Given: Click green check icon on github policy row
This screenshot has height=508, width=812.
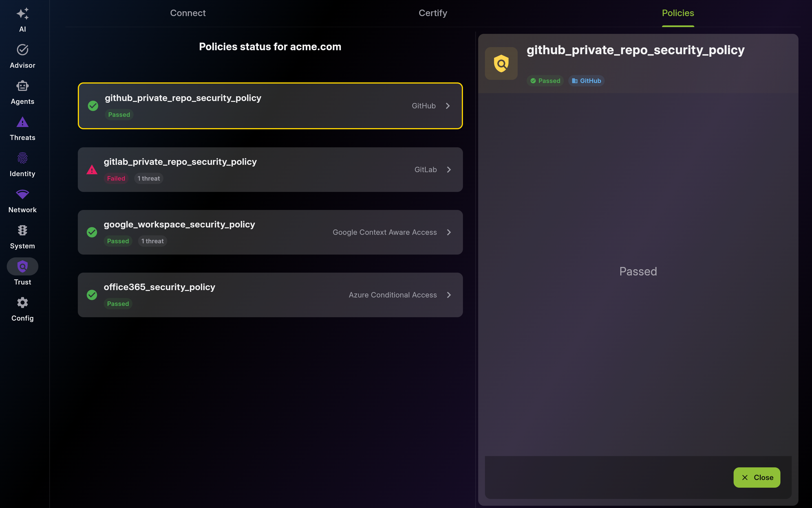Looking at the screenshot, I should point(93,106).
